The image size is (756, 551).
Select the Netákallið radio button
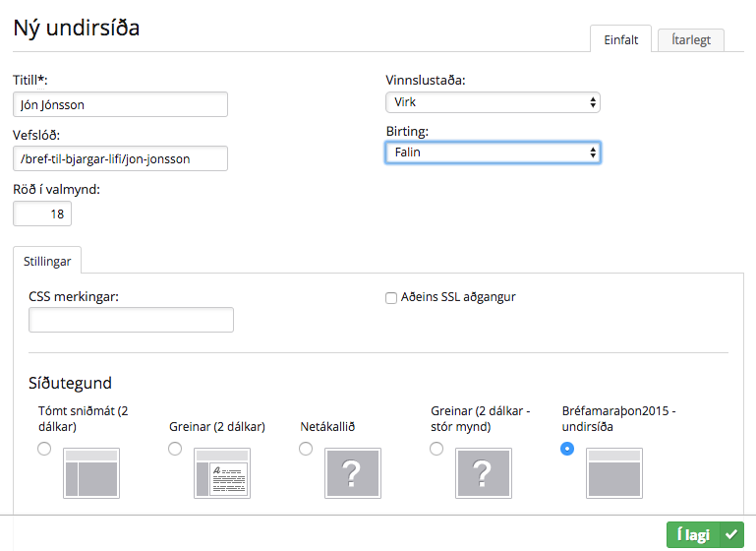point(306,449)
